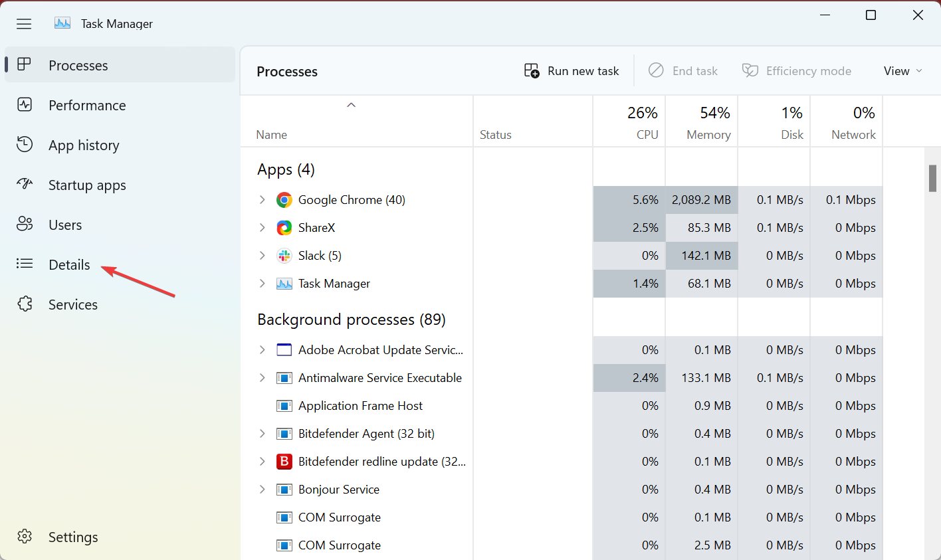Image resolution: width=941 pixels, height=560 pixels.
Task: Sort by the Status column header
Action: point(532,121)
